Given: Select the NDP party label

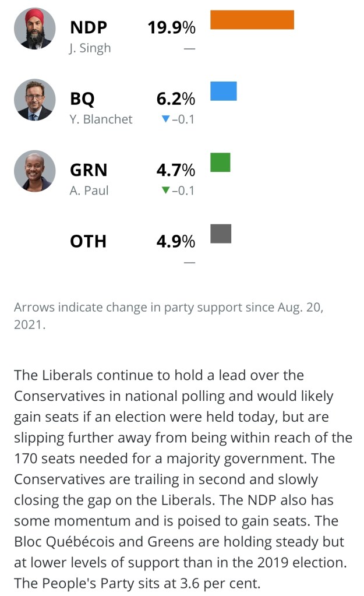Looking at the screenshot, I should point(89,27).
